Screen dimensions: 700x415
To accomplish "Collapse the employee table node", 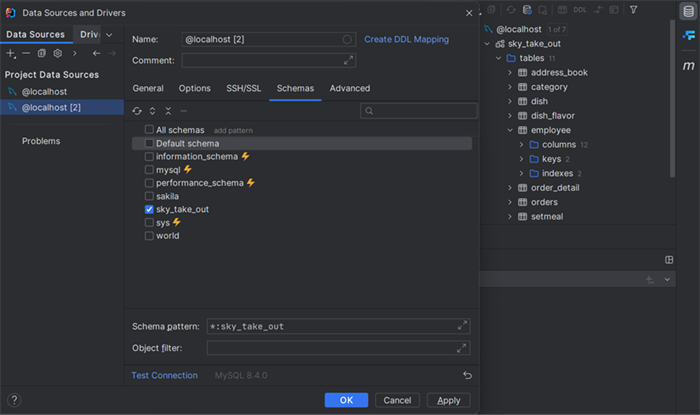I will (x=510, y=130).
